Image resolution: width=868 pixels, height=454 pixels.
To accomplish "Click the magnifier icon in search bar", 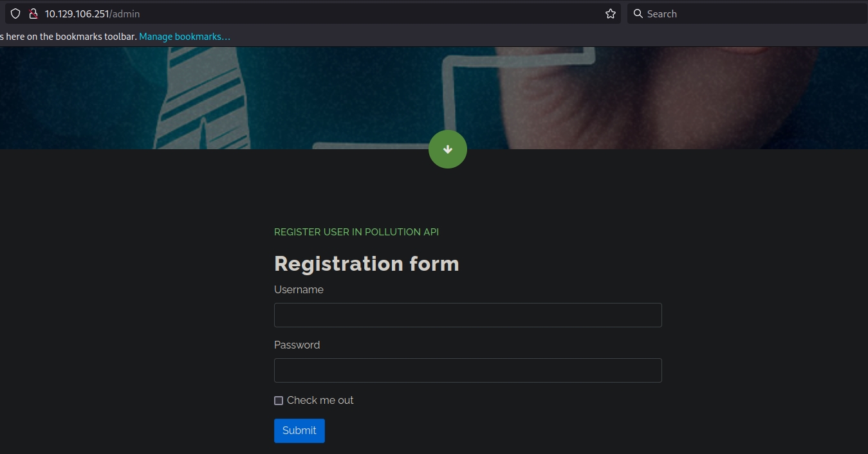I will [x=638, y=14].
